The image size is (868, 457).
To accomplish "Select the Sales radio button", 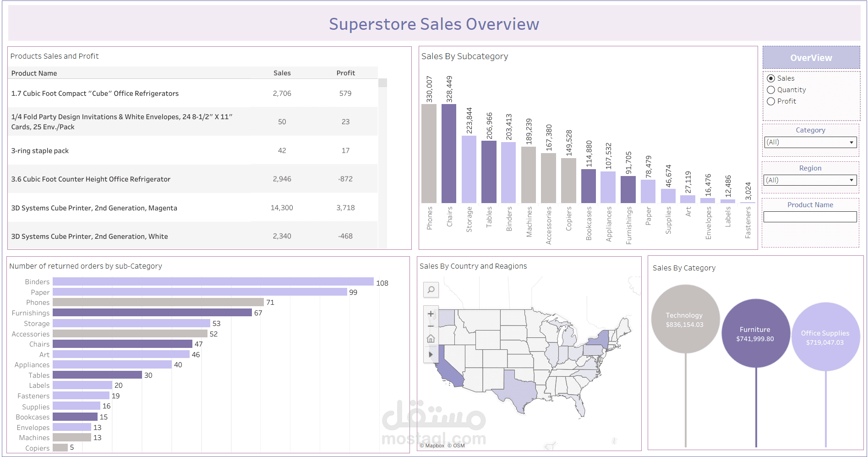I will [x=771, y=78].
